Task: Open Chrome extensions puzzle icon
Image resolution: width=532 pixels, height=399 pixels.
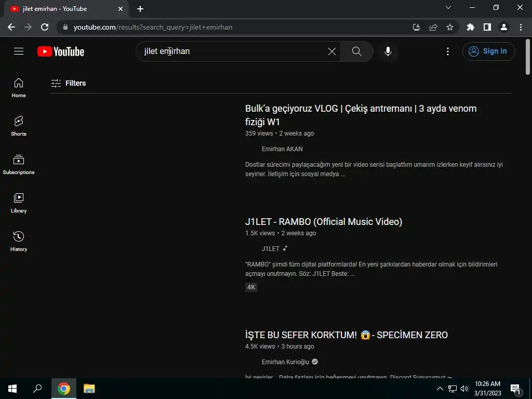Action: click(x=471, y=27)
